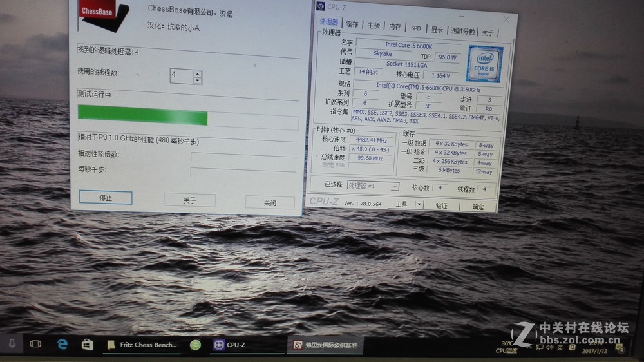Open the 测试分数 tab in CPU-Z
This screenshot has width=644, height=362.
tap(463, 31)
